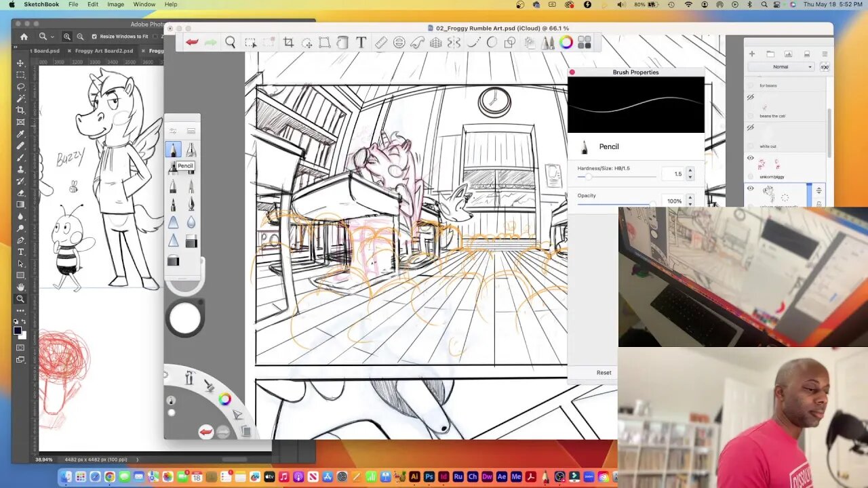Open the Help menu
Image resolution: width=868 pixels, height=488 pixels.
coord(171,4)
